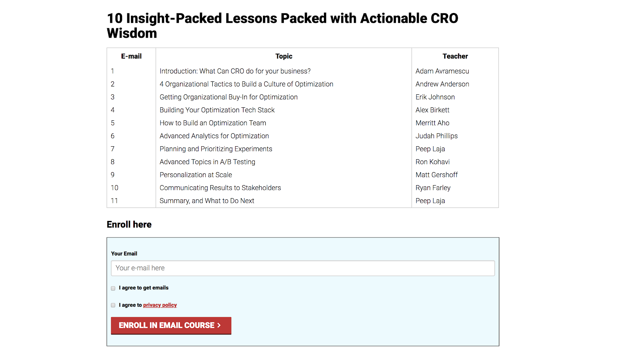Viewport: 629px width, 364px height.
Task: Tick the privacy policy agreement checkbox
Action: tap(113, 305)
